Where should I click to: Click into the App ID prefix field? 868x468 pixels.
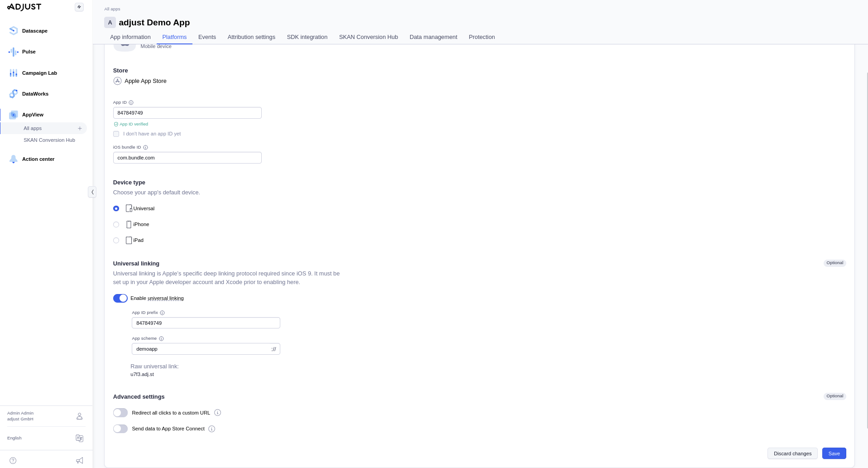pyautogui.click(x=206, y=323)
